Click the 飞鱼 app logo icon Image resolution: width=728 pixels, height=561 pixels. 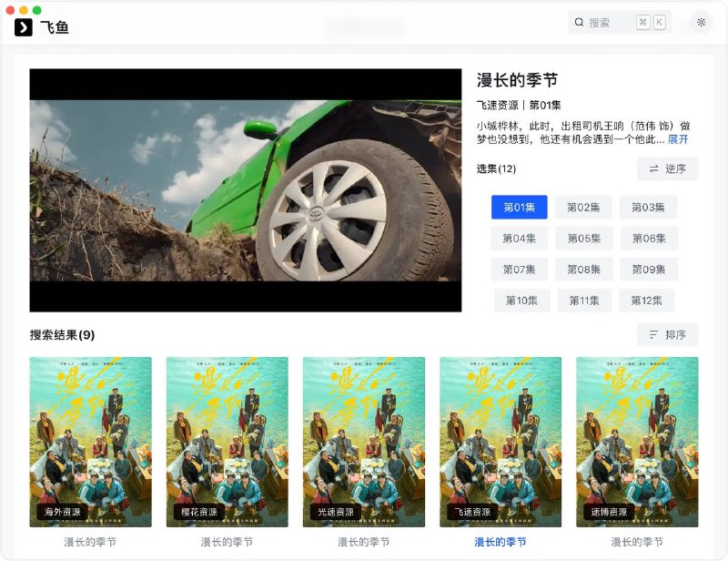click(22, 27)
